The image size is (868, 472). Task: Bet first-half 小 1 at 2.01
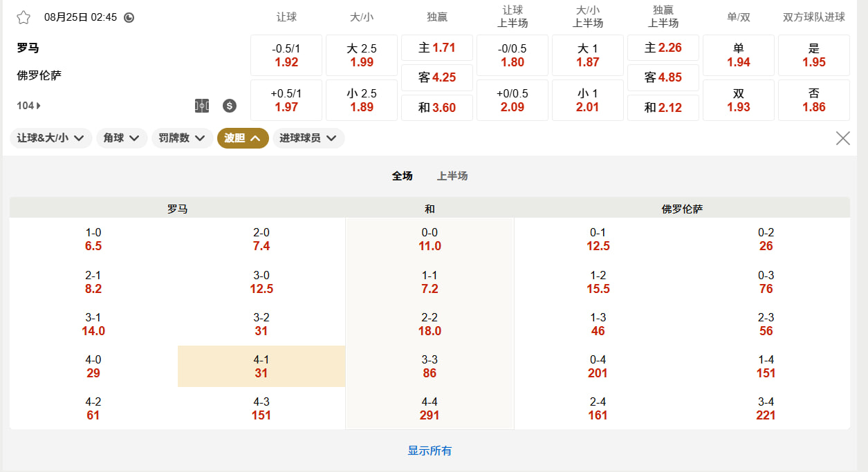click(588, 100)
